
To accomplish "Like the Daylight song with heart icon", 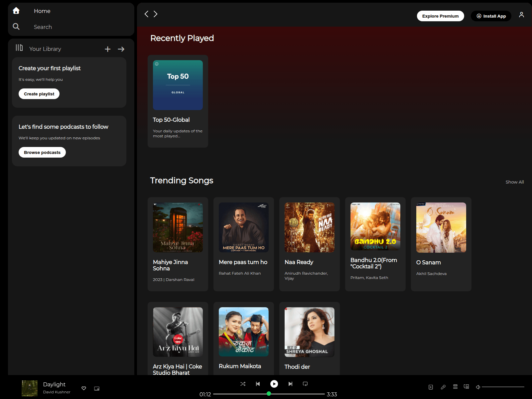I will coord(84,388).
